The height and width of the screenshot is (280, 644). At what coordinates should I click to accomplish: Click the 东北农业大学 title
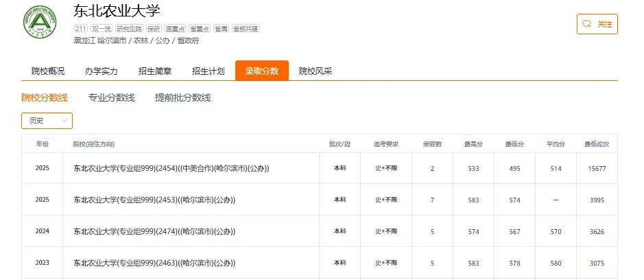117,11
